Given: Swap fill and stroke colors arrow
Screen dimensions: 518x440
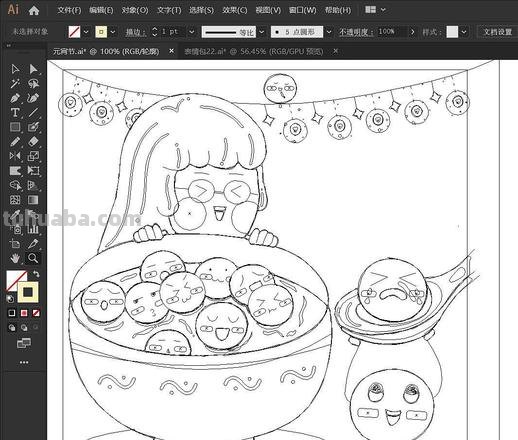Looking at the screenshot, I should tap(36, 274).
